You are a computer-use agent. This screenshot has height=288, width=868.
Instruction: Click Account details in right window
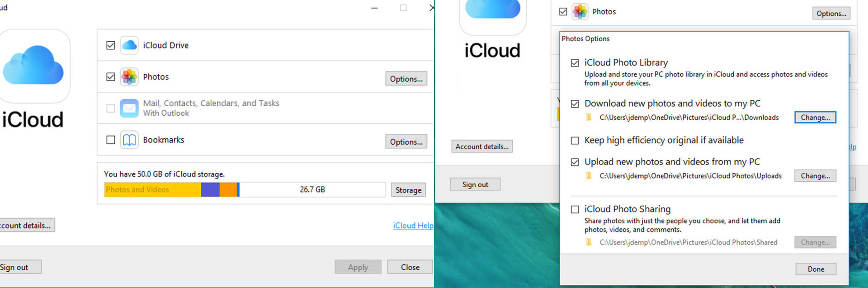[482, 146]
